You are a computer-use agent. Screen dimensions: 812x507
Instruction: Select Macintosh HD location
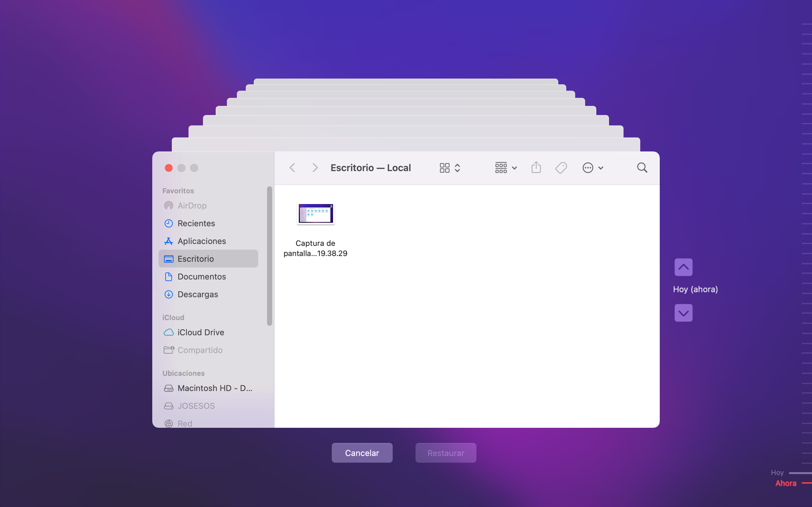(214, 388)
